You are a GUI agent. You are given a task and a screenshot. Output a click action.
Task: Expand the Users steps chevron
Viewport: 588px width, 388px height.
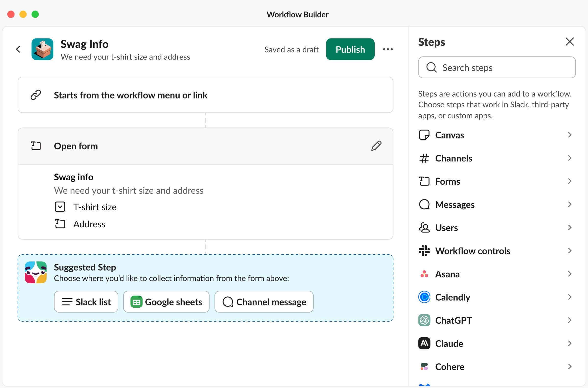click(x=570, y=227)
